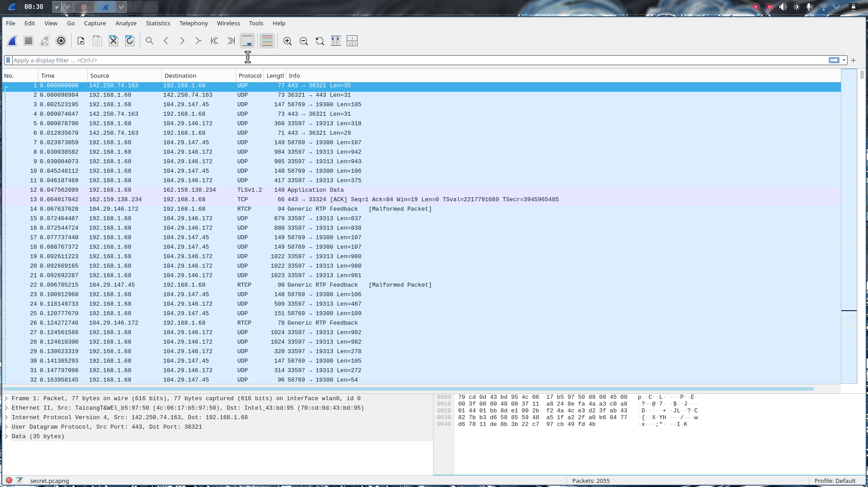Add a new filter button with plus
The width and height of the screenshot is (868, 487).
(854, 60)
